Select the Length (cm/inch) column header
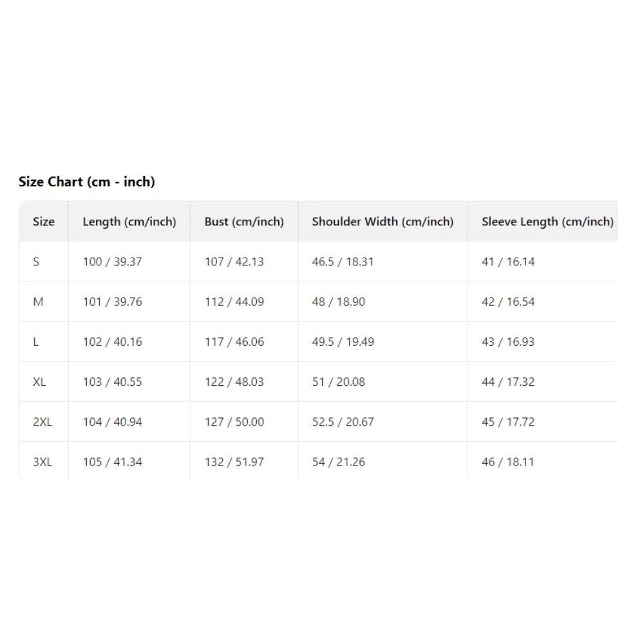Image resolution: width=644 pixels, height=644 pixels. point(129,222)
